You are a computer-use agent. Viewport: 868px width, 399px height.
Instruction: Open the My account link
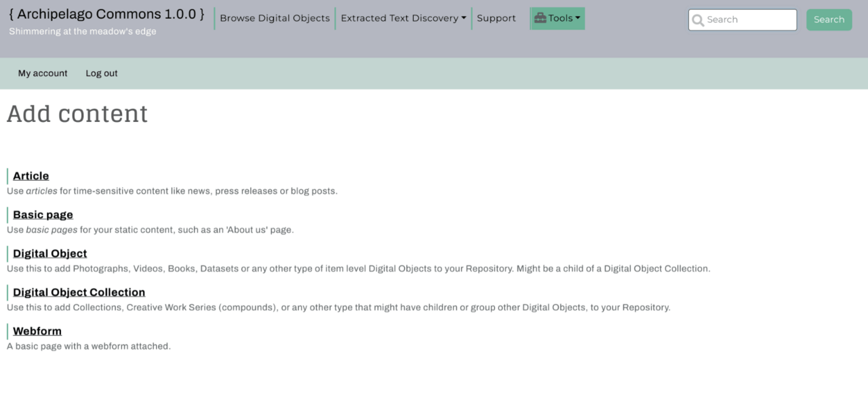43,73
